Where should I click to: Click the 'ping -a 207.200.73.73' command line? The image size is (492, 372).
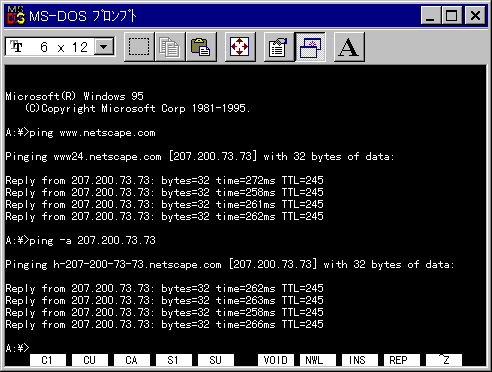coord(80,240)
